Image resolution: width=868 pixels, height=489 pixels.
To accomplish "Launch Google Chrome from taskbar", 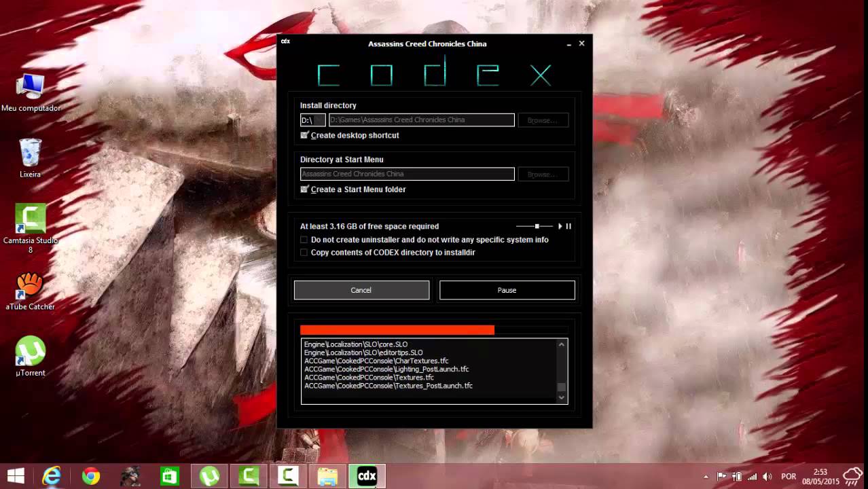I will [x=91, y=476].
